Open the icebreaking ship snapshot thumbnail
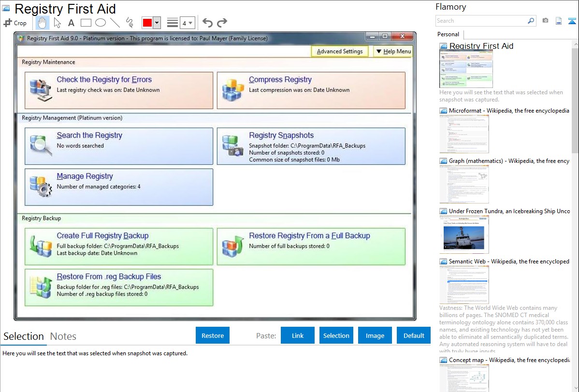Screen dimensions: 579x392 pos(464,234)
